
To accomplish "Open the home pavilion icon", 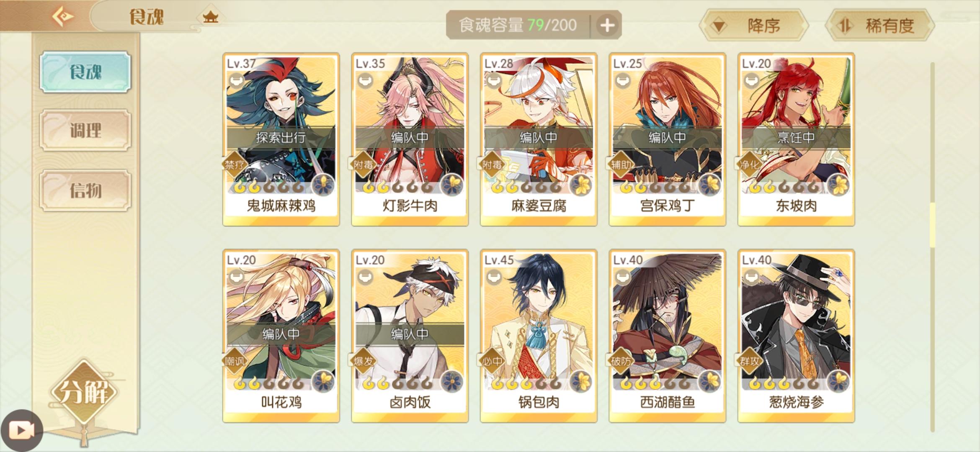I will 210,17.
